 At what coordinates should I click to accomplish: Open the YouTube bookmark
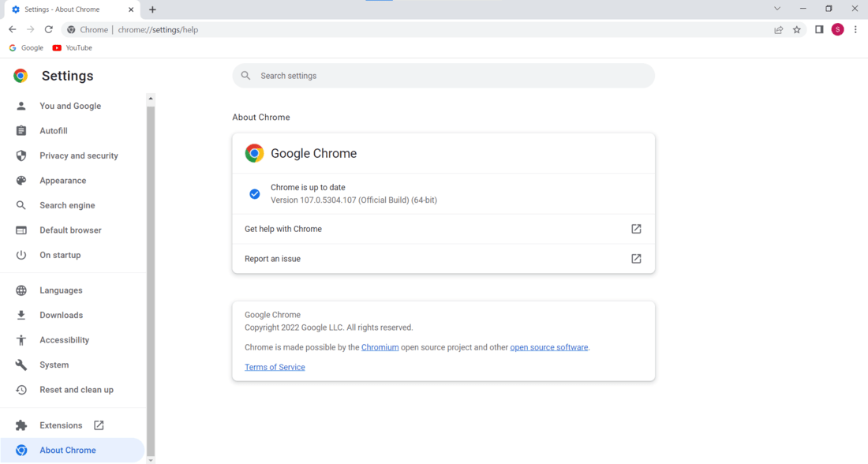coord(73,48)
